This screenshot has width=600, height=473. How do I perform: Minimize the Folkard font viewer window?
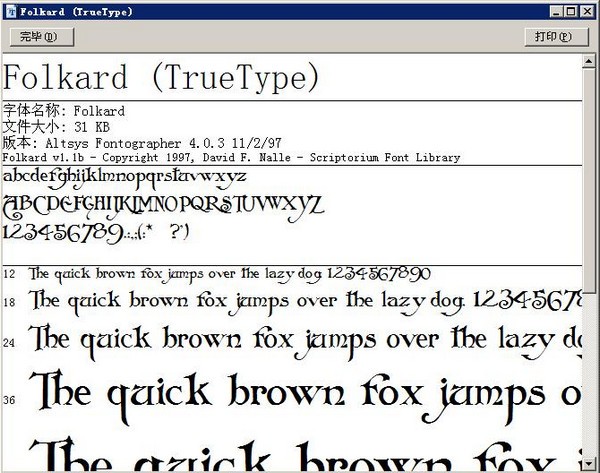pyautogui.click(x=556, y=12)
